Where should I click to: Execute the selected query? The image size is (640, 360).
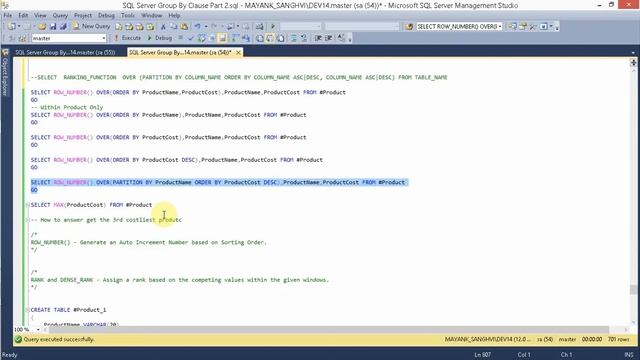(127, 38)
